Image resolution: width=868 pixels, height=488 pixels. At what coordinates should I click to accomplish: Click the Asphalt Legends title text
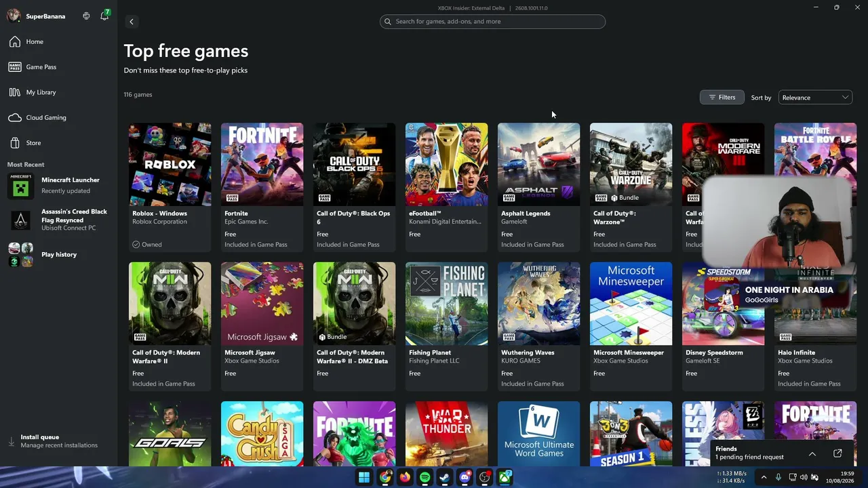pos(526,213)
